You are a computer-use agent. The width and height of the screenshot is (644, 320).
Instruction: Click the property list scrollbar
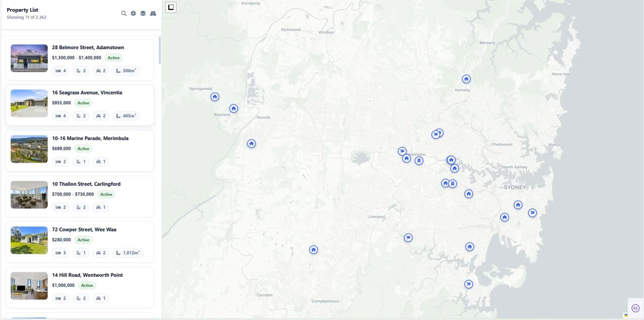click(x=160, y=50)
